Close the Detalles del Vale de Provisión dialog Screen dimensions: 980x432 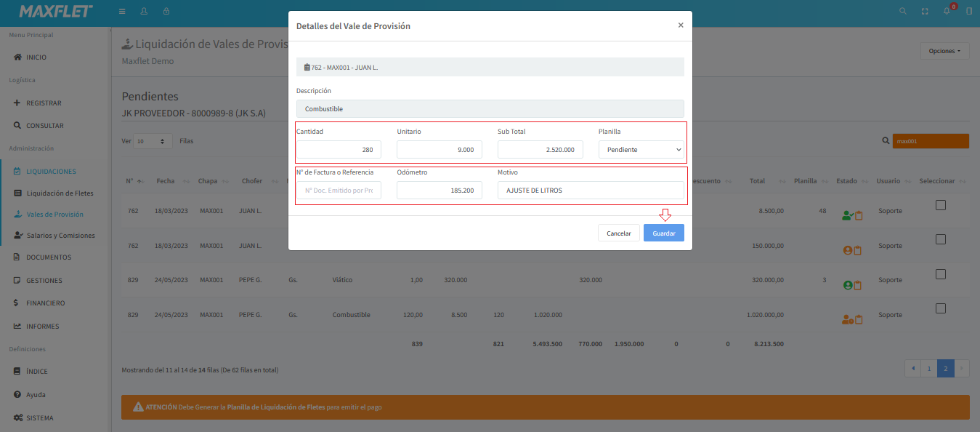tap(680, 25)
